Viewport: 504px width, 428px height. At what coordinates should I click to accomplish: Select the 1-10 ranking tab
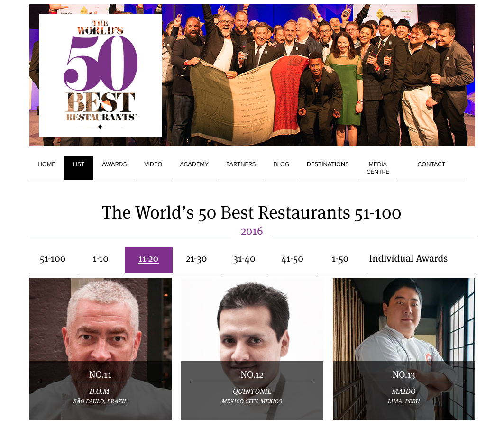[x=101, y=260]
